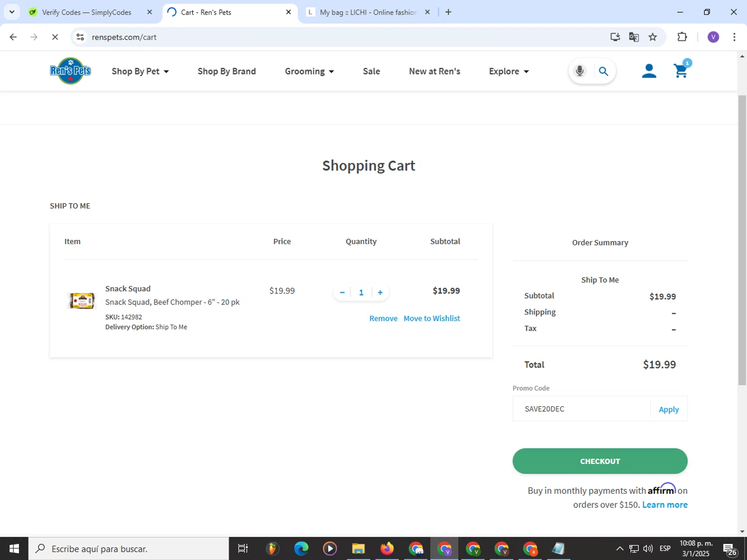Open Microsoft Edge from taskbar
This screenshot has height=560, width=747.
tap(301, 549)
